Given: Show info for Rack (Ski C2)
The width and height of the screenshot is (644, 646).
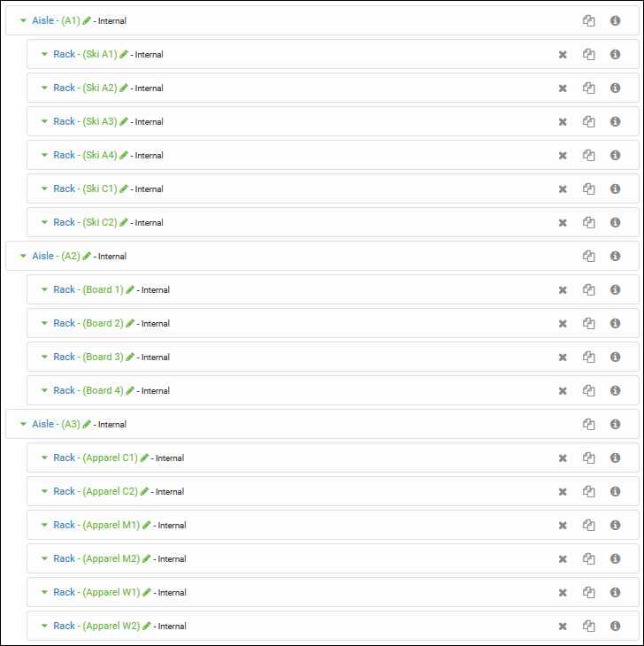Looking at the screenshot, I should coord(615,222).
